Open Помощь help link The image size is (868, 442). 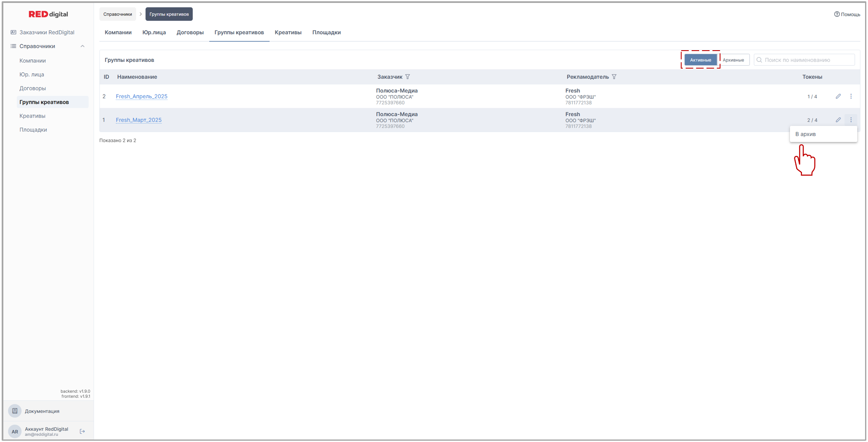coord(848,14)
